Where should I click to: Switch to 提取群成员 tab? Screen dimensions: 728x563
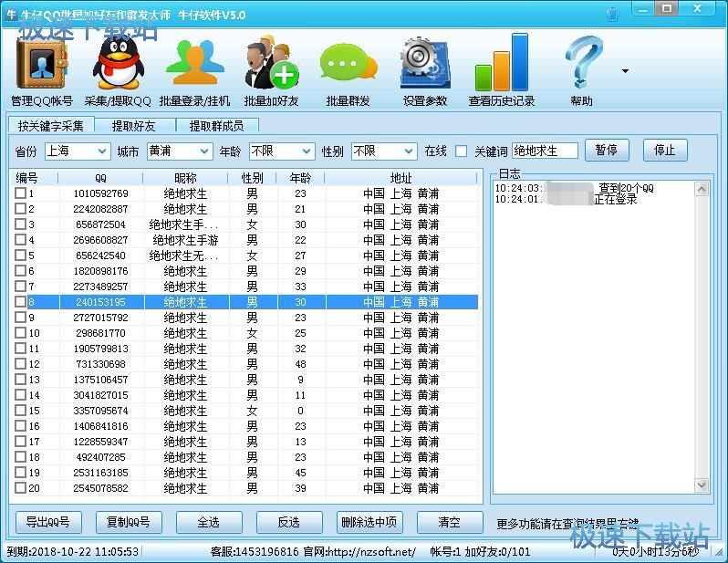point(216,126)
